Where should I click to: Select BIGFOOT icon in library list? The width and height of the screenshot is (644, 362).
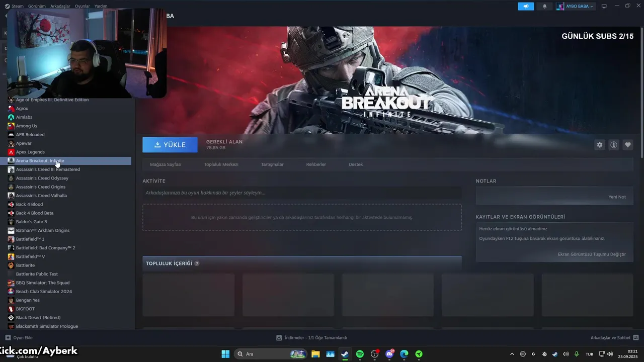(x=11, y=309)
